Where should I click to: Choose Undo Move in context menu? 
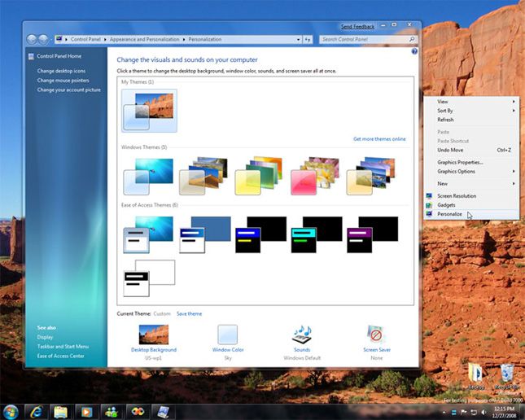coord(472,150)
